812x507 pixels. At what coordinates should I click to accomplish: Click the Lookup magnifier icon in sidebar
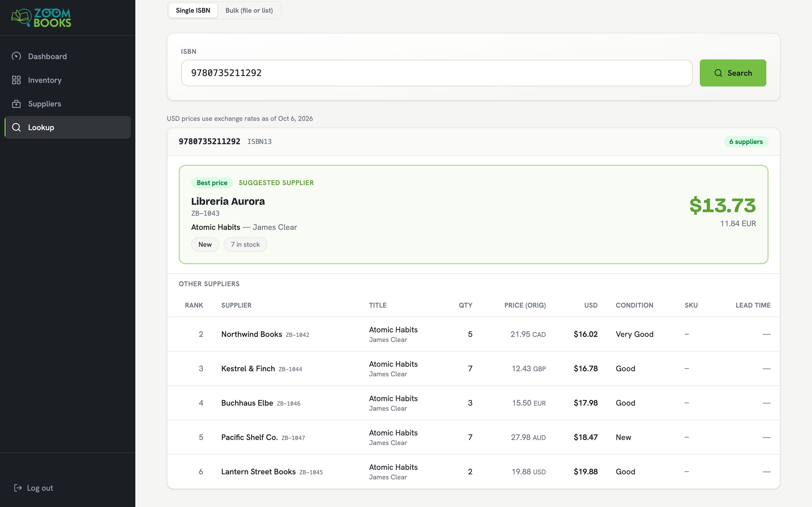[16, 127]
